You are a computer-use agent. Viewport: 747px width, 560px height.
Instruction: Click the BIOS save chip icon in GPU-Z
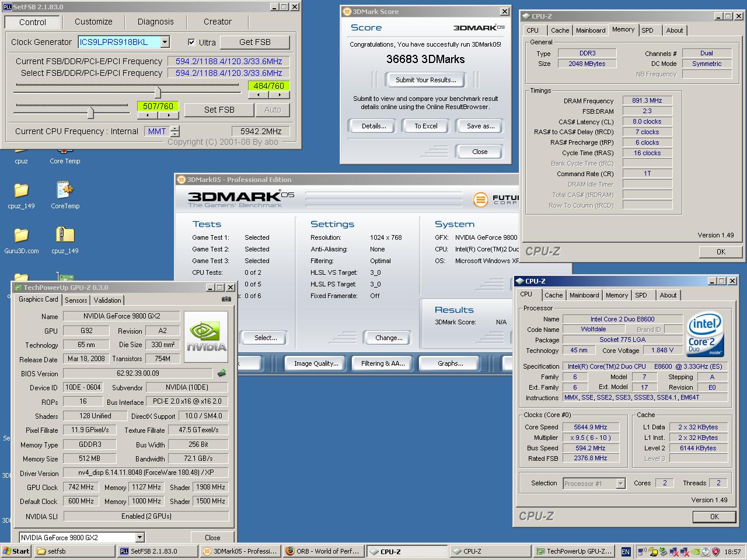[x=222, y=373]
